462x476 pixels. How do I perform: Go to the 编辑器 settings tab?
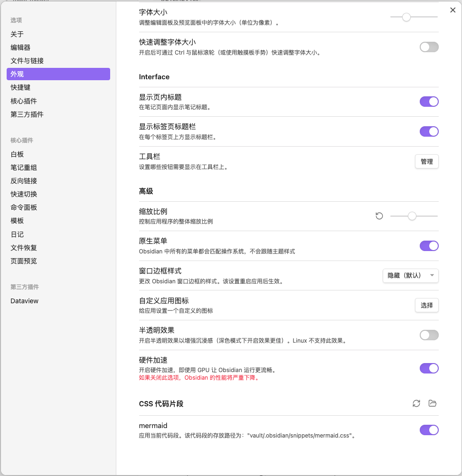coord(58,47)
